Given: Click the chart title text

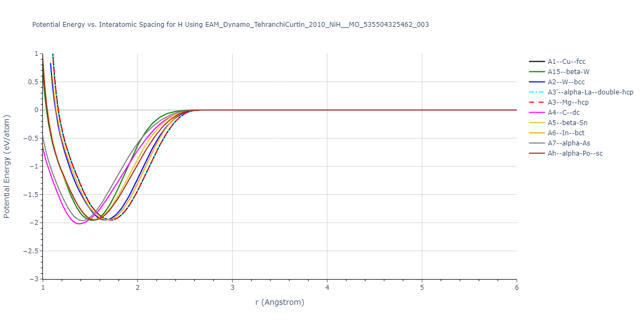Looking at the screenshot, I should [x=230, y=25].
